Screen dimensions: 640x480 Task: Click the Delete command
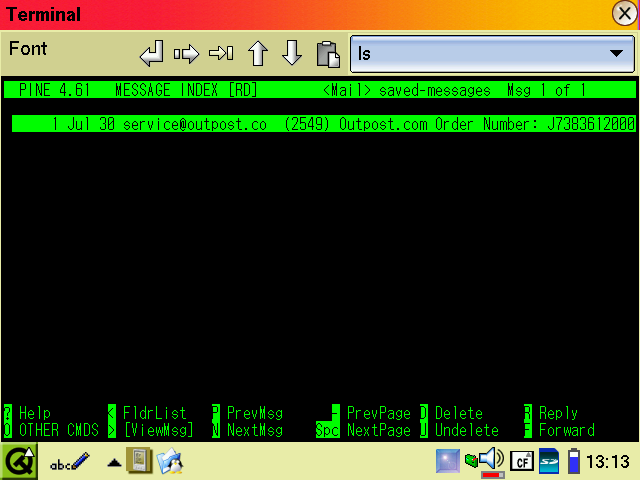point(459,413)
